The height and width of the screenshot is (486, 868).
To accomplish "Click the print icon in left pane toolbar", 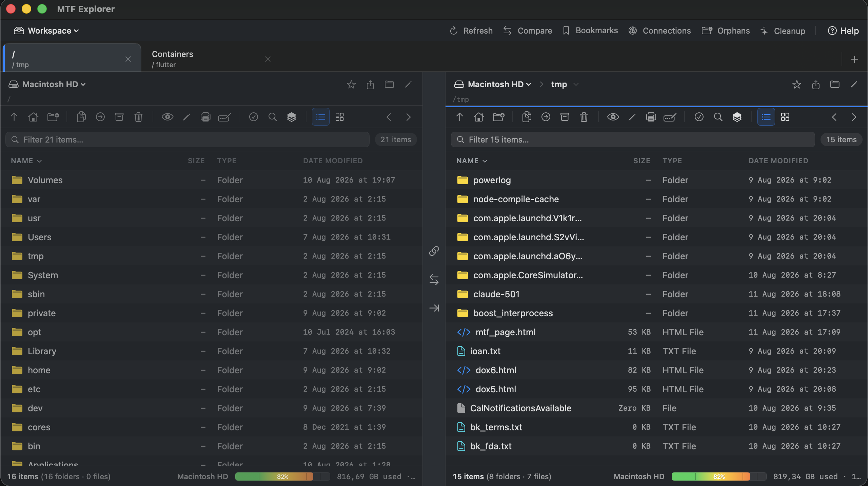I will coord(205,117).
